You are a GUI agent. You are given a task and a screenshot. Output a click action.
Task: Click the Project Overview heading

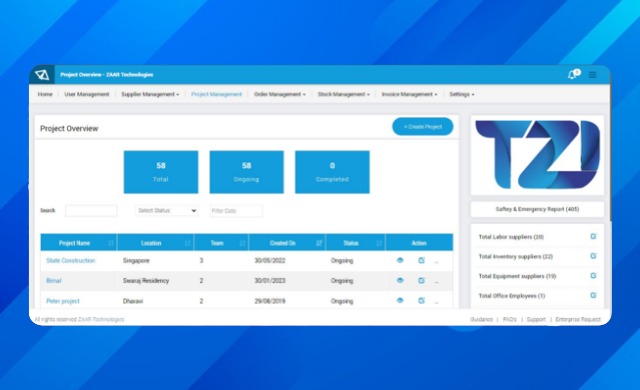(x=69, y=129)
